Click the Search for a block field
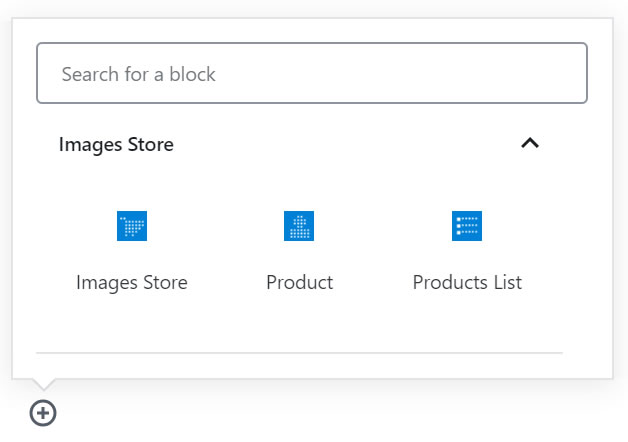628x442 pixels. (312, 73)
